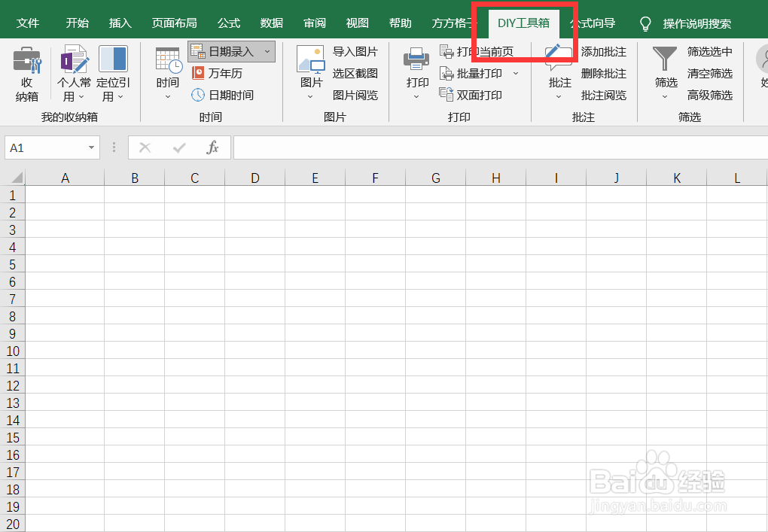Click the 操作说明搜索 search box
The height and width of the screenshot is (532, 768).
(x=697, y=23)
